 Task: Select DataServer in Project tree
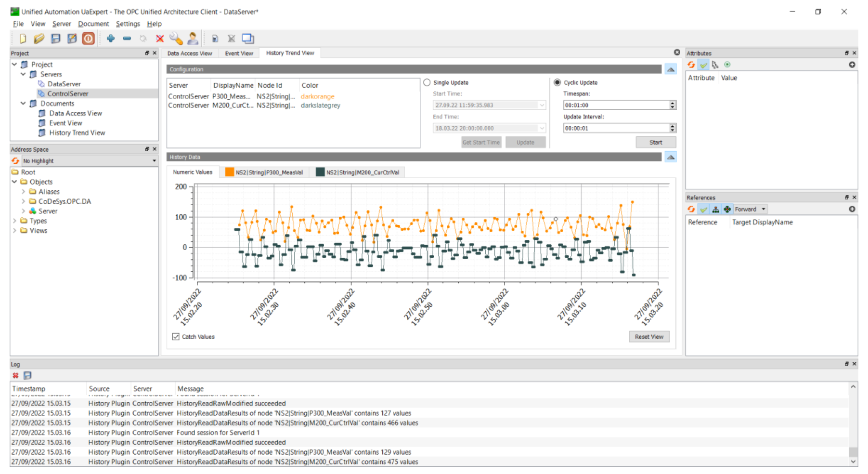tap(64, 84)
